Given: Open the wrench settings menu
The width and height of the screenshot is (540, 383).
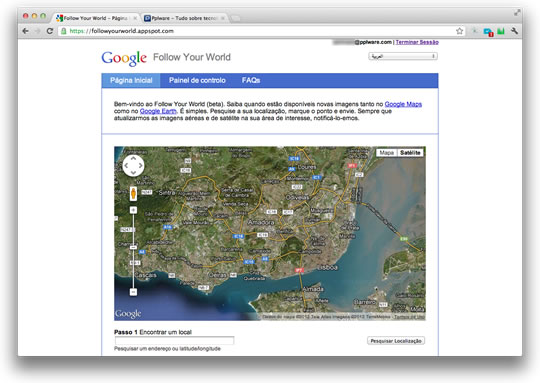Looking at the screenshot, I should pos(515,31).
